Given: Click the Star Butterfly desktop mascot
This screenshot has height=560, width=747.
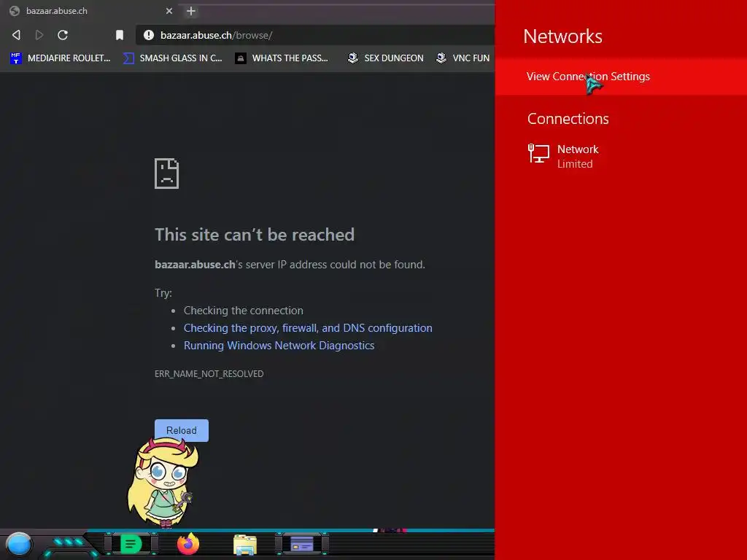Looking at the screenshot, I should [163, 482].
